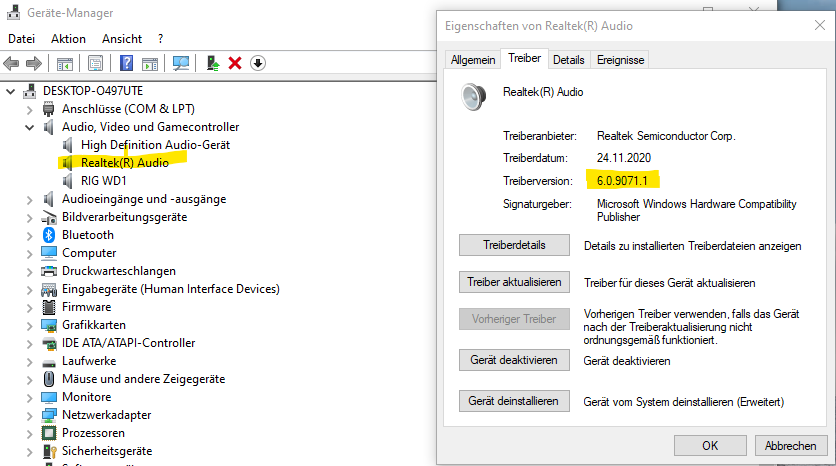Image resolution: width=836 pixels, height=466 pixels.
Task: Click the red X uninstall device icon
Action: 235,63
